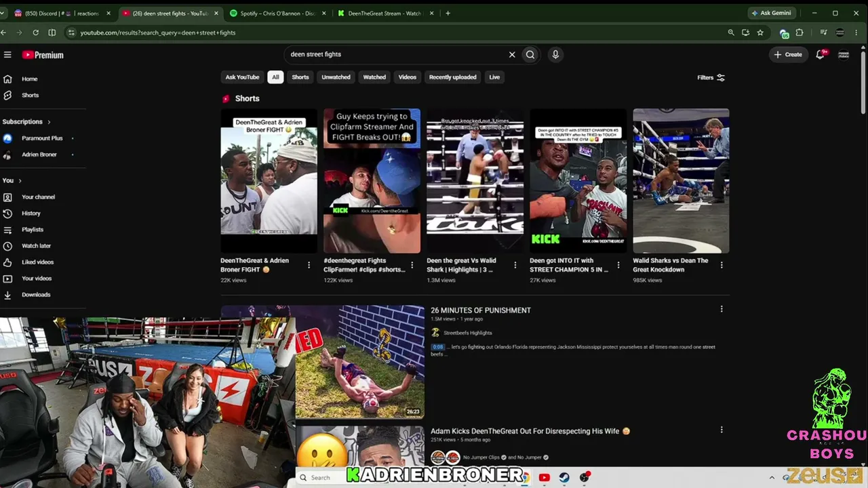The image size is (868, 488).
Task: Open options for Deen vs Walid Shark short
Action: click(515, 265)
